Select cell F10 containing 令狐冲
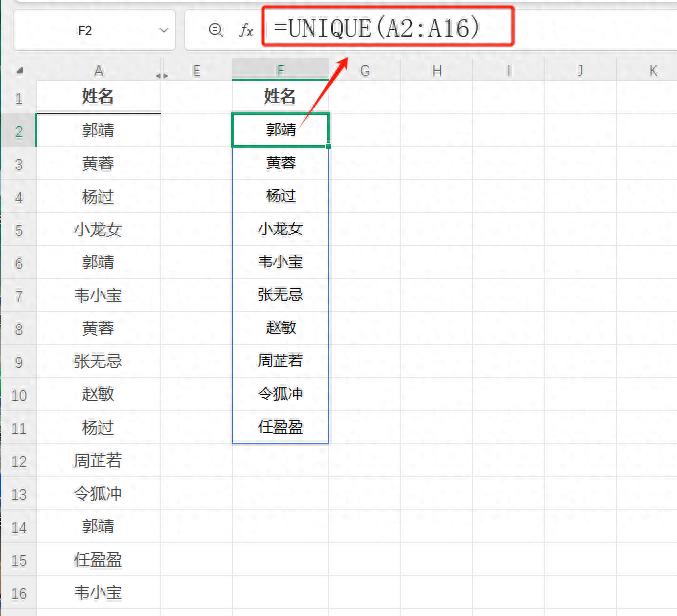Viewport: 677px width, 616px height. (x=280, y=394)
